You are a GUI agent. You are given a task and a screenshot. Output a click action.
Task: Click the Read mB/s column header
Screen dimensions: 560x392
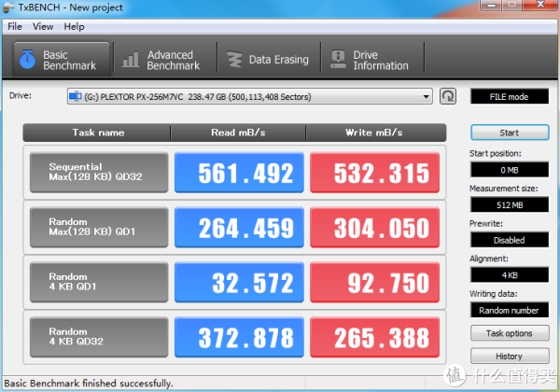click(x=238, y=133)
